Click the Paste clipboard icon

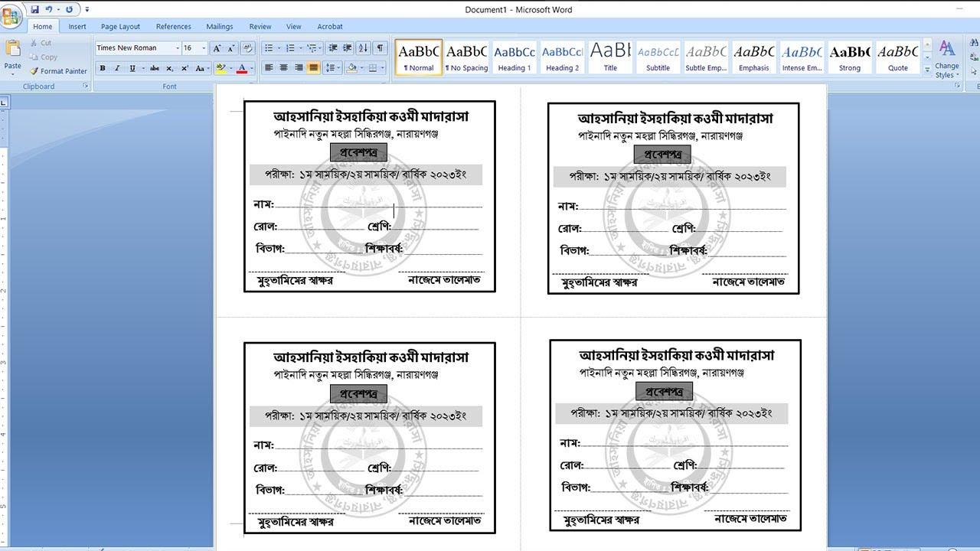tap(13, 49)
